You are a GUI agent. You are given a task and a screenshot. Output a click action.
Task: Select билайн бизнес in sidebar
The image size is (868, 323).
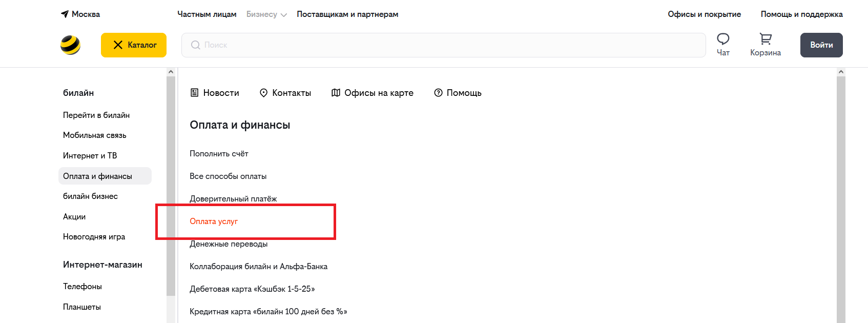91,196
